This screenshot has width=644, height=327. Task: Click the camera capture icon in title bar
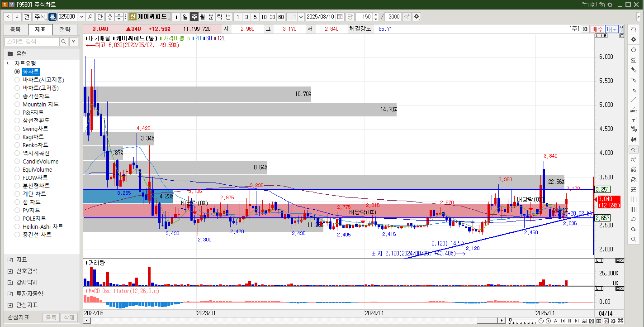click(x=601, y=5)
